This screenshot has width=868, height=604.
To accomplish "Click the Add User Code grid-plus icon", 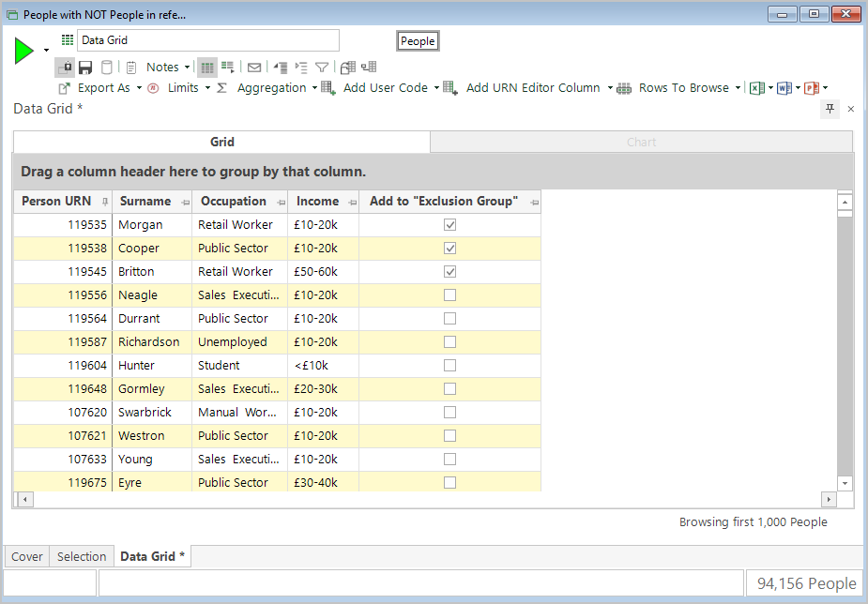I will (328, 88).
